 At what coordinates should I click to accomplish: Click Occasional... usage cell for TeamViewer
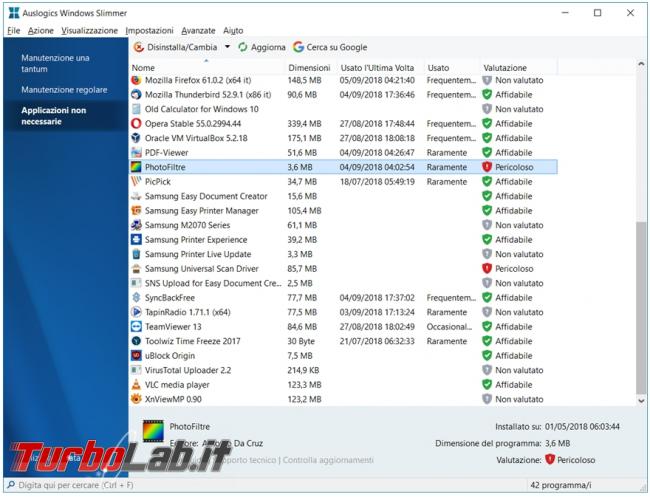click(x=449, y=327)
